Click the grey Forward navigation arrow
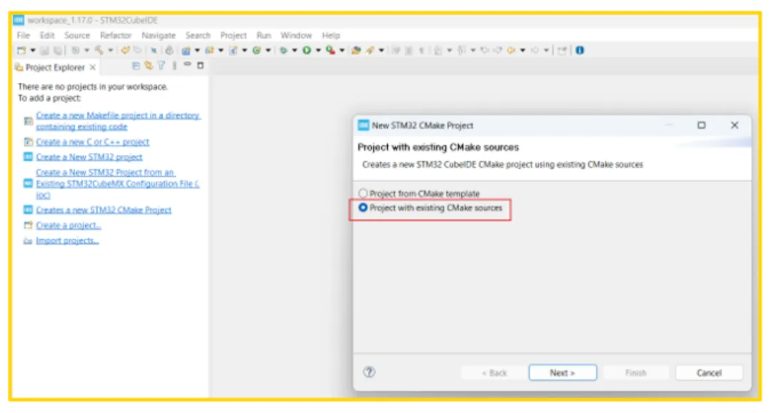Screen dimensions: 770x413 (x=535, y=50)
